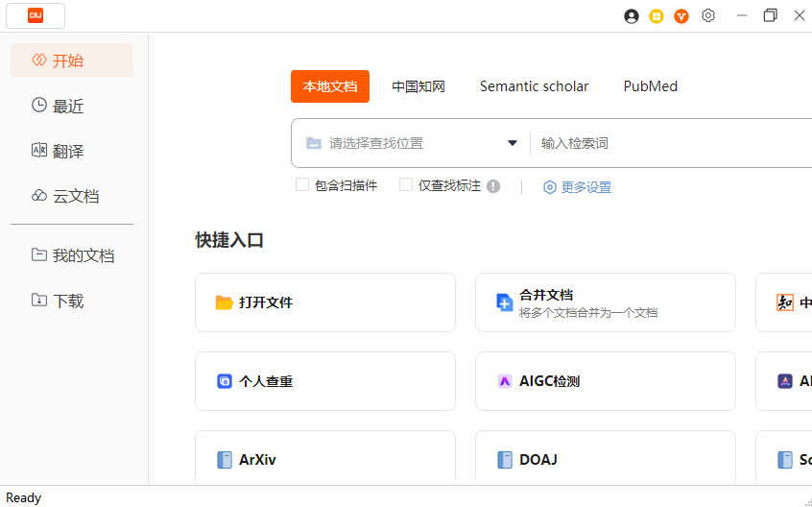Image resolution: width=812 pixels, height=507 pixels.
Task: Click the user account avatar icon
Action: click(632, 16)
